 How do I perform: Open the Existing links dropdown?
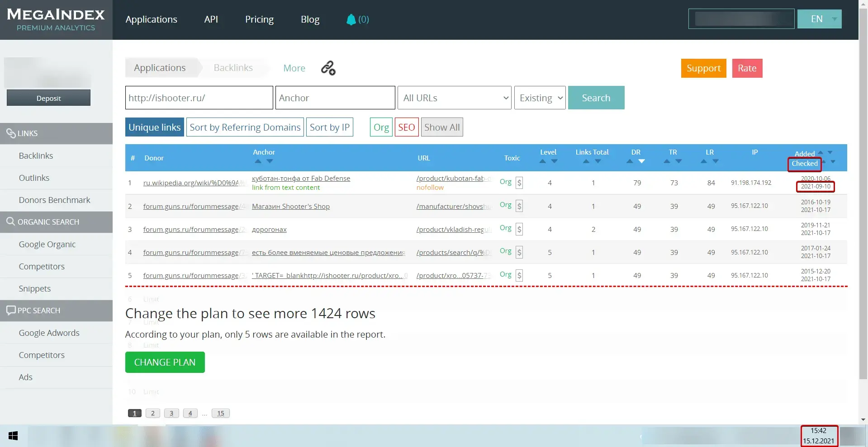(540, 98)
